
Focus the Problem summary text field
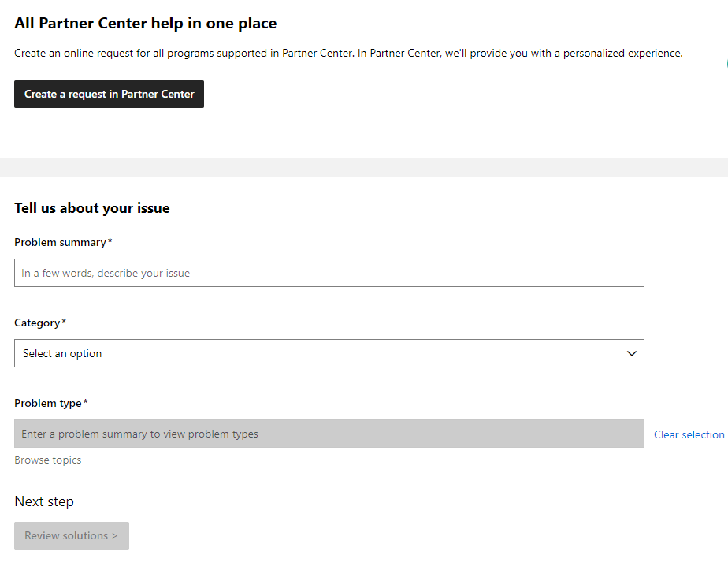point(329,273)
